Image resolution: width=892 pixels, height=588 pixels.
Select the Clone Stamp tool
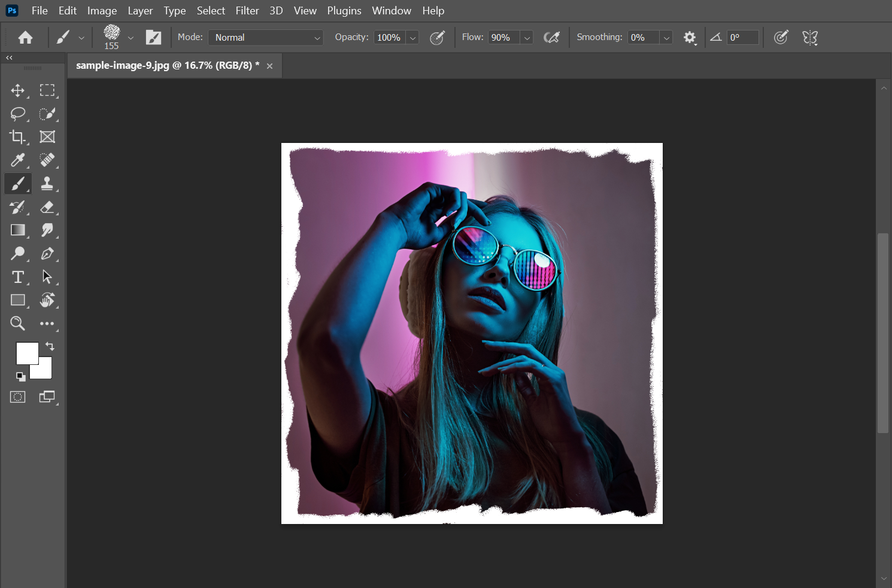(47, 184)
